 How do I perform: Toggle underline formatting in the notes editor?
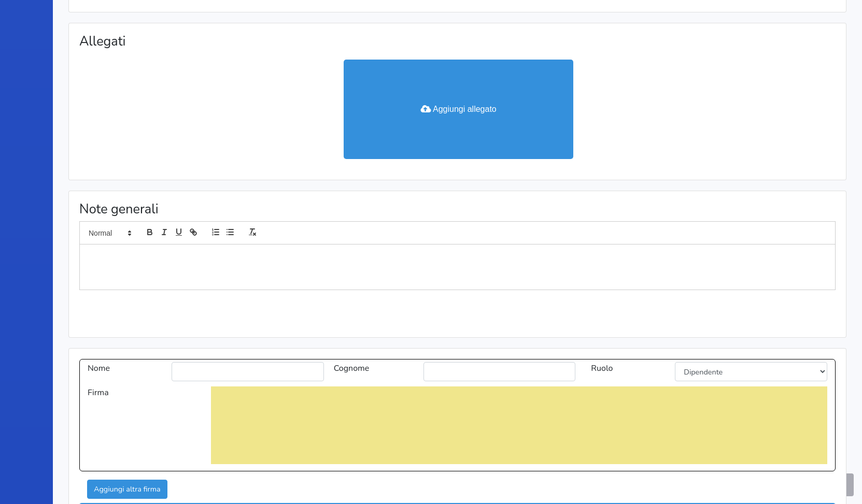pos(178,233)
